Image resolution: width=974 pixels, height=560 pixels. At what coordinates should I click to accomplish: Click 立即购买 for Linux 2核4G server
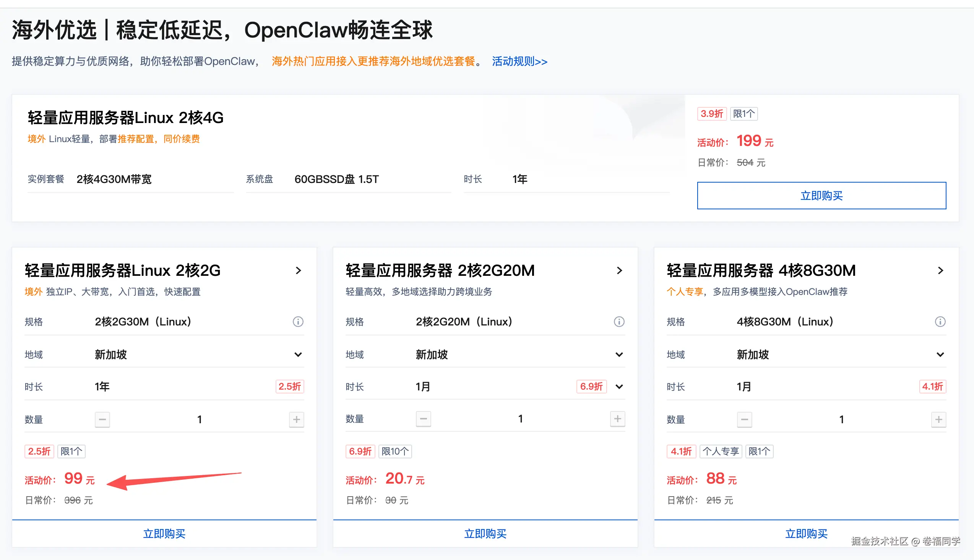(x=821, y=196)
